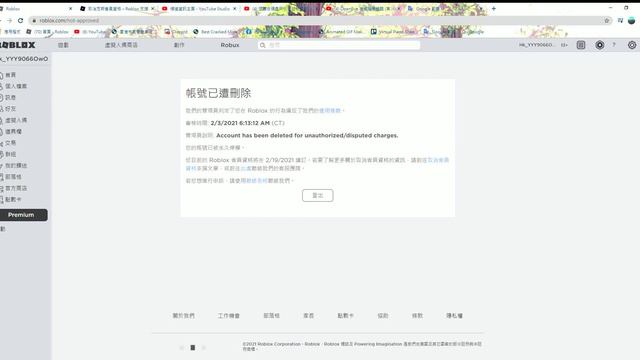
Task: Click the magnifier icon in Roblox search box
Action: [263, 45]
